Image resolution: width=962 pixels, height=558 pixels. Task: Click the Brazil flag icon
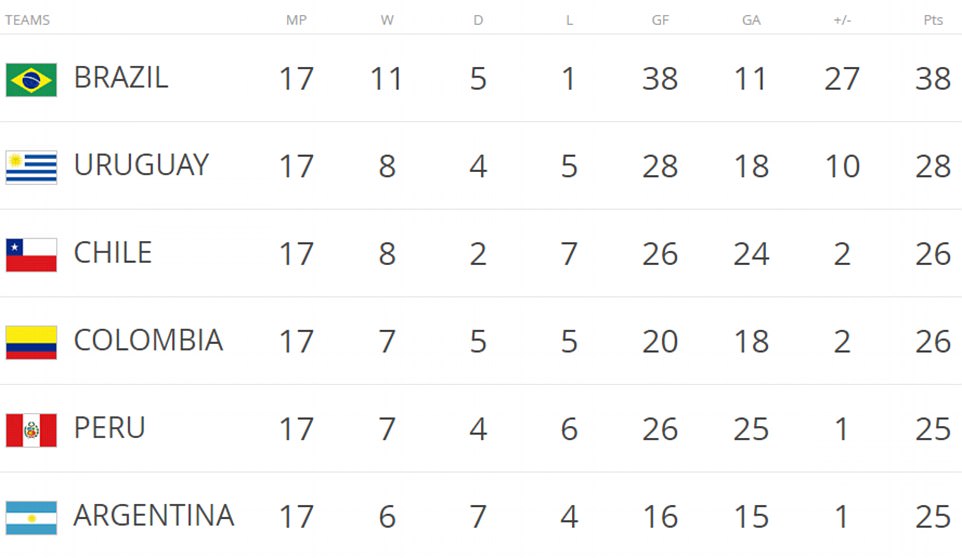click(x=31, y=79)
